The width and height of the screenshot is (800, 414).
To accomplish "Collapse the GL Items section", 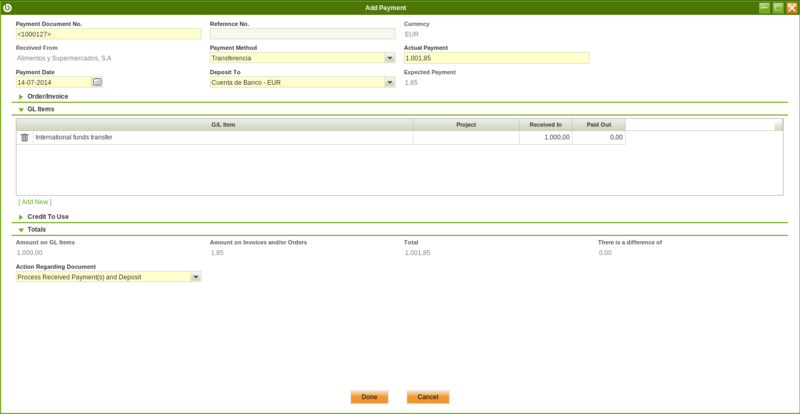I will 21,108.
